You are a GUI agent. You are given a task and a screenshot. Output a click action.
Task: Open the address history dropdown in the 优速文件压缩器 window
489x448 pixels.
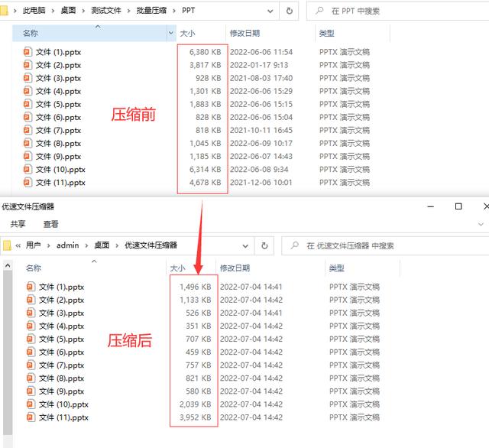[245, 246]
